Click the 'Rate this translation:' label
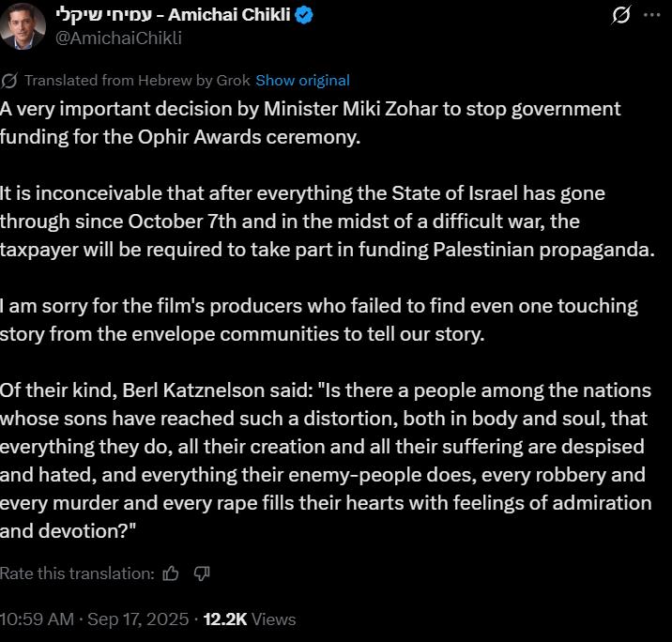672x642 pixels. point(77,573)
